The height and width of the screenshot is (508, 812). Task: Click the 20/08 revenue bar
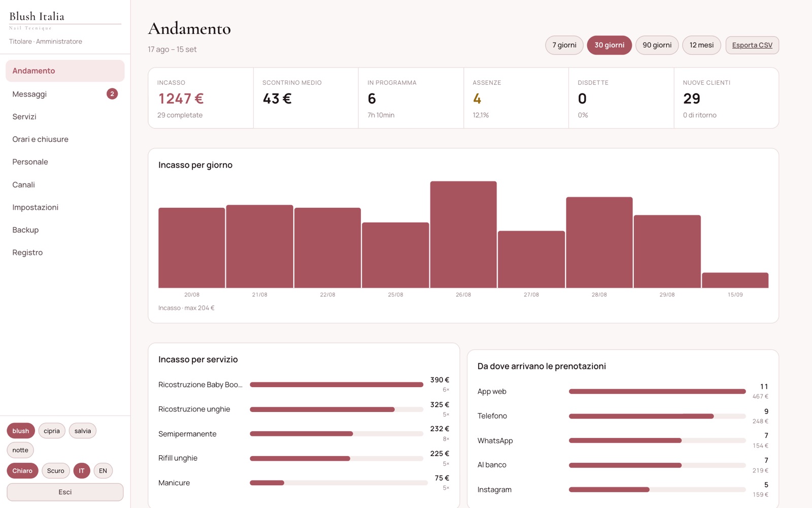[192, 248]
